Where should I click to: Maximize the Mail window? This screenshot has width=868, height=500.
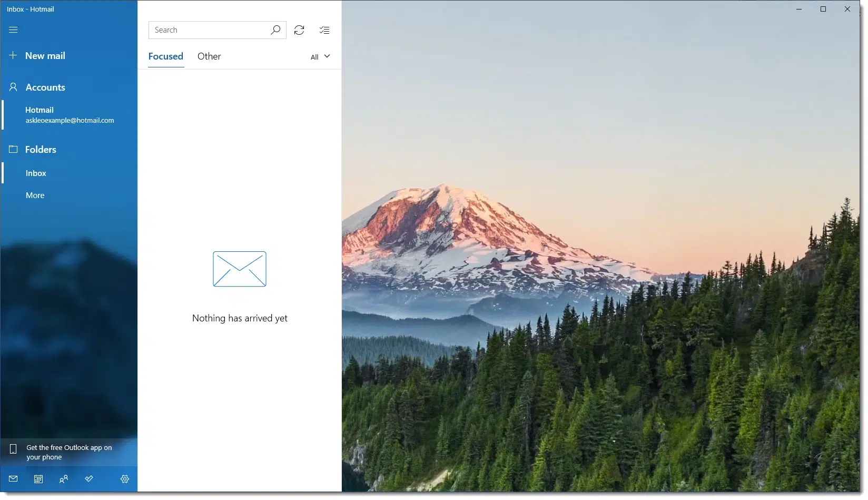823,9
